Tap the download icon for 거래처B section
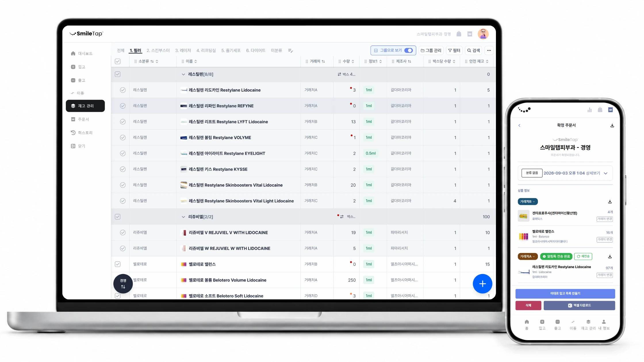This screenshot has width=644, height=362. point(610,202)
